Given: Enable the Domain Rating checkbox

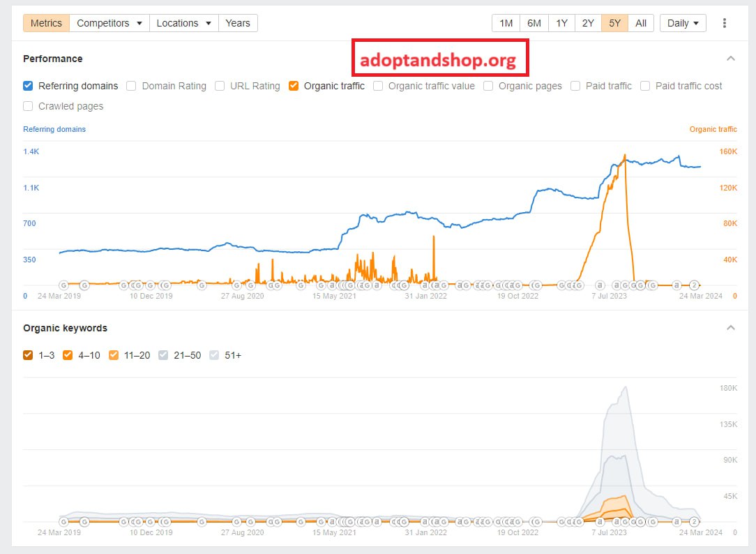Looking at the screenshot, I should [x=131, y=86].
